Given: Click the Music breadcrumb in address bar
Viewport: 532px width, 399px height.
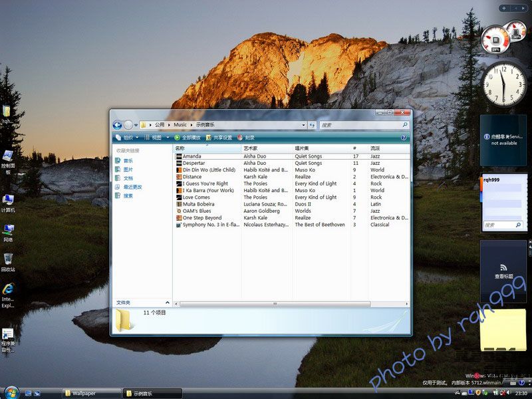Looking at the screenshot, I should pos(180,125).
